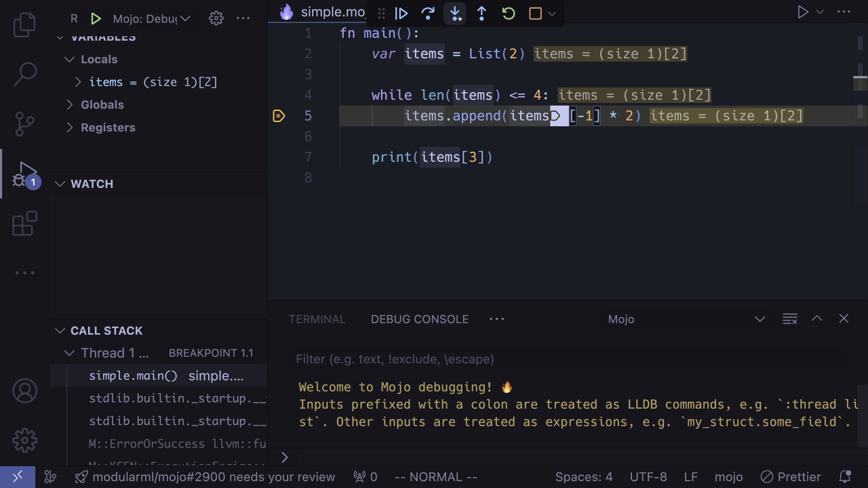Viewport: 868px width, 488px height.
Task: Open run button dropdown in editor title
Action: click(x=820, y=12)
